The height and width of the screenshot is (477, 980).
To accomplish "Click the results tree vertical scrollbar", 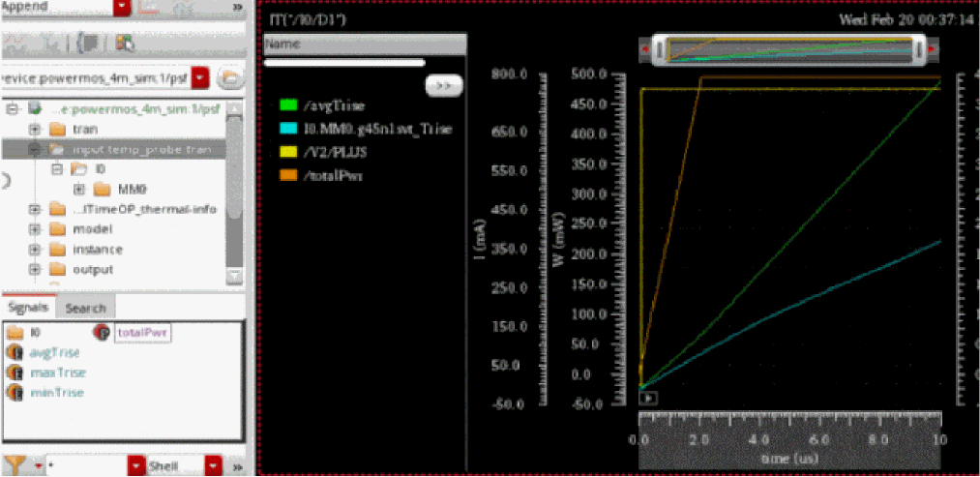I will click(234, 165).
